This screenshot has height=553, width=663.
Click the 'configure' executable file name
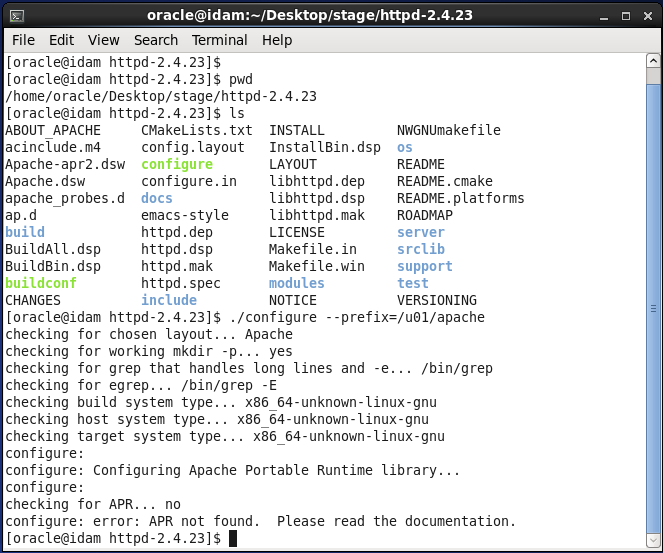click(177, 164)
